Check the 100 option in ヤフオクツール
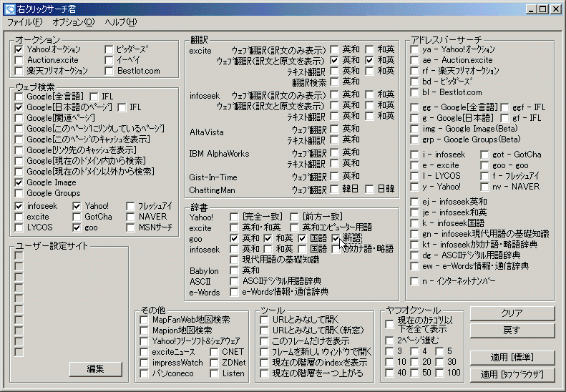The image size is (566, 392). tap(439, 373)
